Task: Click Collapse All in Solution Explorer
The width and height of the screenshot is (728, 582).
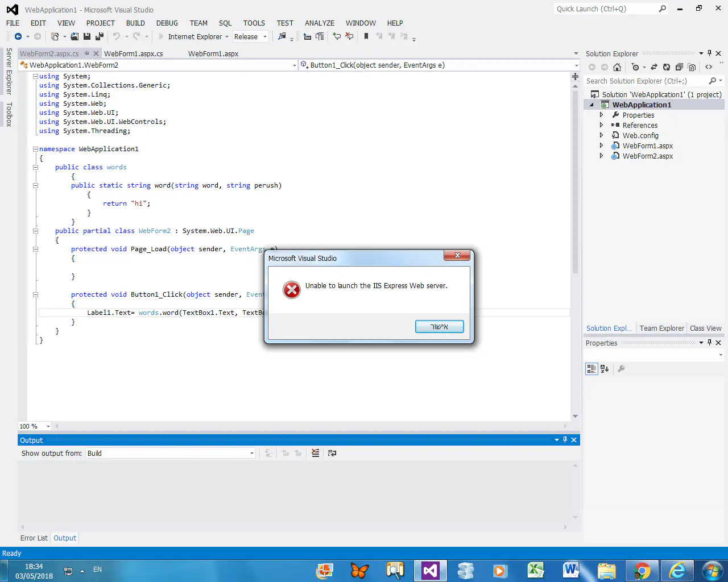Action: (x=679, y=67)
